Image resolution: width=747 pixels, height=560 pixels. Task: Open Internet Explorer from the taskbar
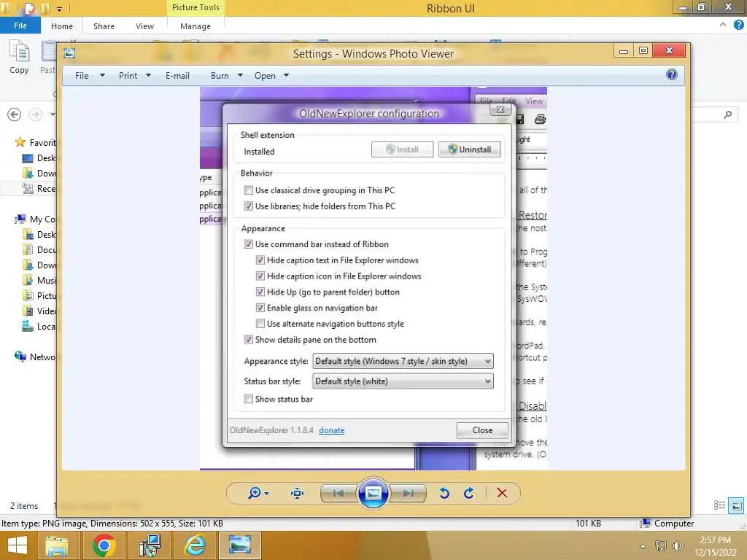pos(196,545)
